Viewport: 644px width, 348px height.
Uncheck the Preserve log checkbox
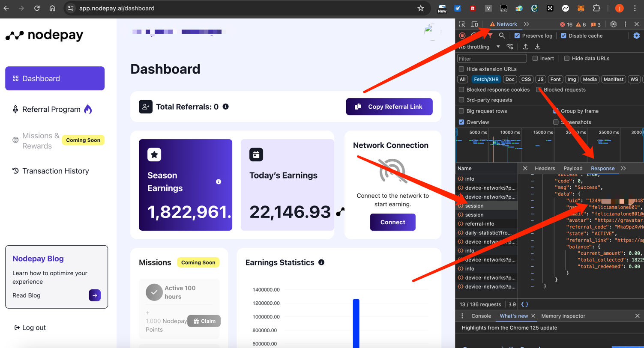[517, 36]
